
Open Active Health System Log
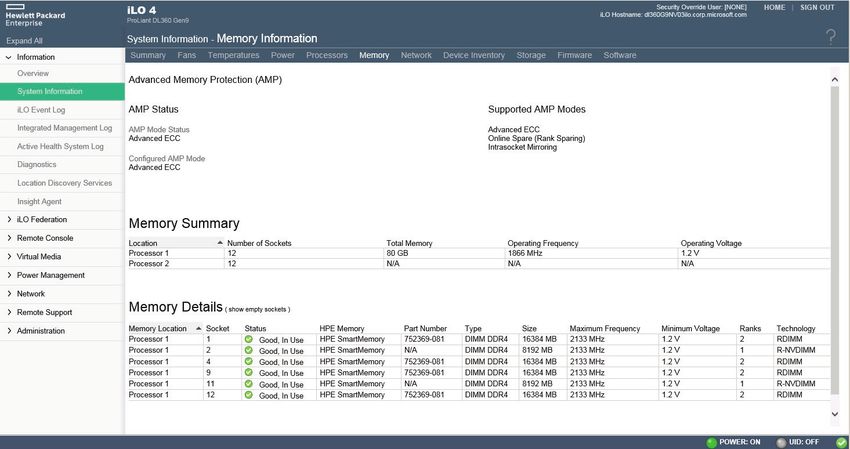tap(60, 146)
